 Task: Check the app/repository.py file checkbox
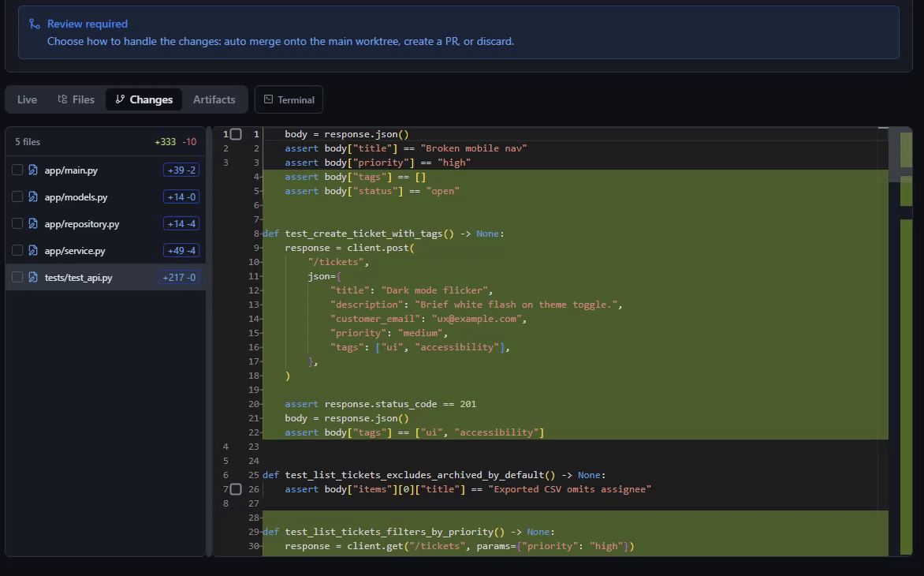[x=17, y=224]
